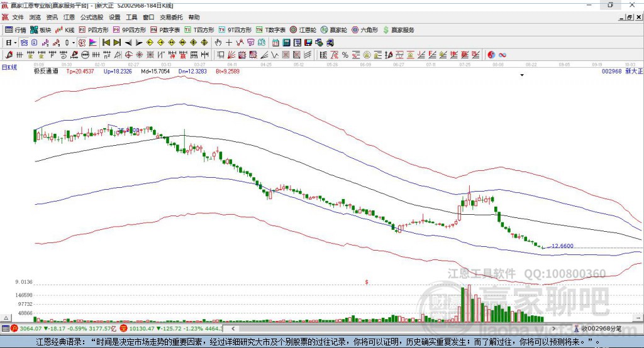Select the starburst radial lines tool
This screenshot has height=348, width=644.
point(139,55)
